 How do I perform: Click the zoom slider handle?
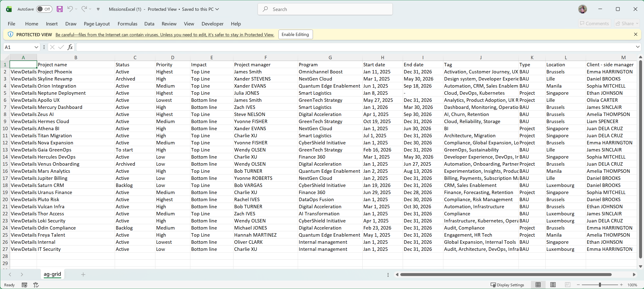[599, 285]
